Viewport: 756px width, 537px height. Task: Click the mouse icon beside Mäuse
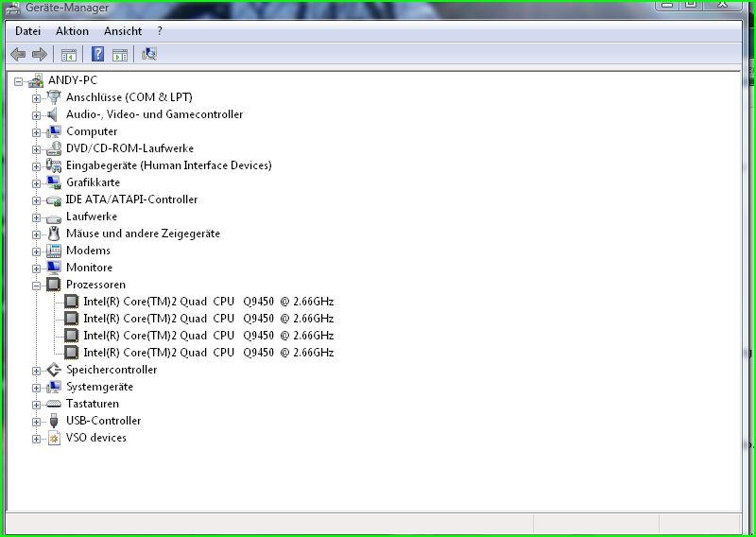click(54, 234)
